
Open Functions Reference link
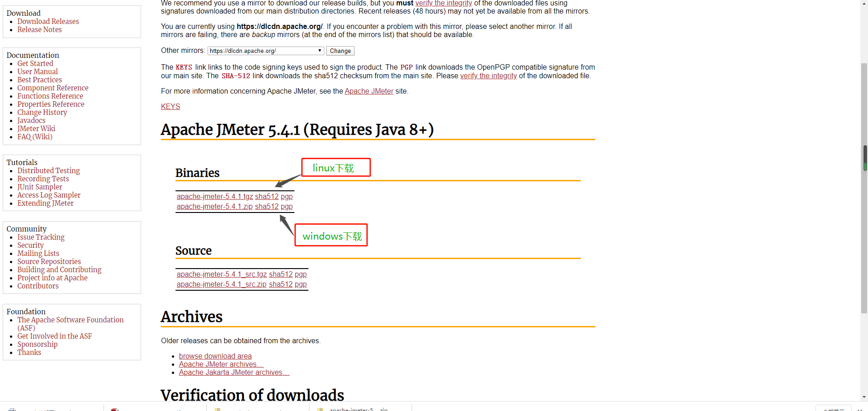tap(50, 96)
